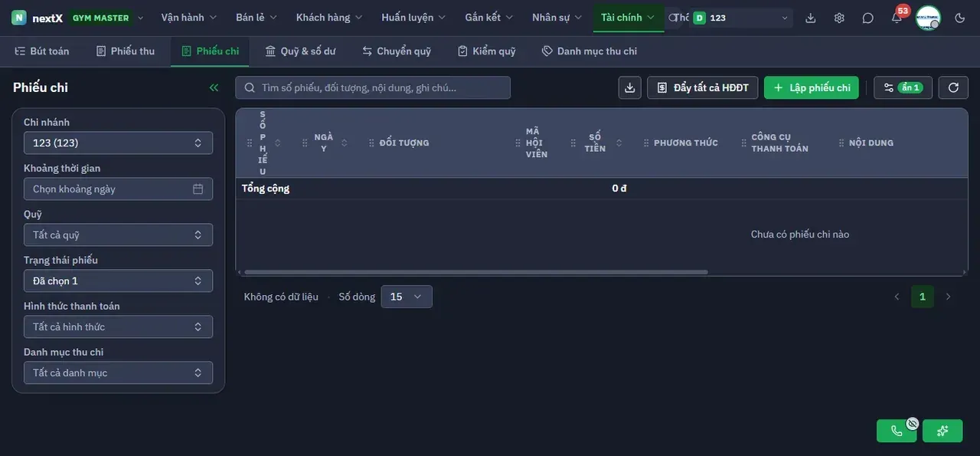Viewport: 980px width, 456px height.
Task: Export the voucher list via the download button
Action: tap(630, 87)
